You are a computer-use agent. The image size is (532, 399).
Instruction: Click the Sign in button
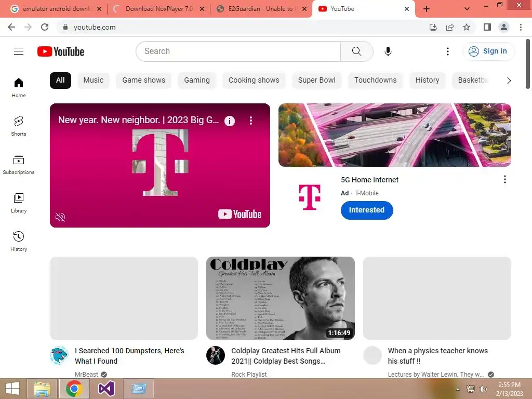(488, 51)
